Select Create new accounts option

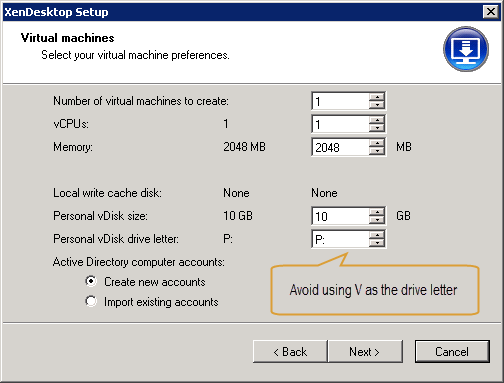(145, 282)
